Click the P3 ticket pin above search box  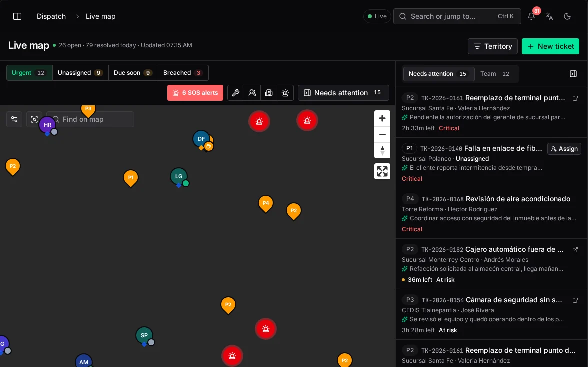(x=88, y=110)
